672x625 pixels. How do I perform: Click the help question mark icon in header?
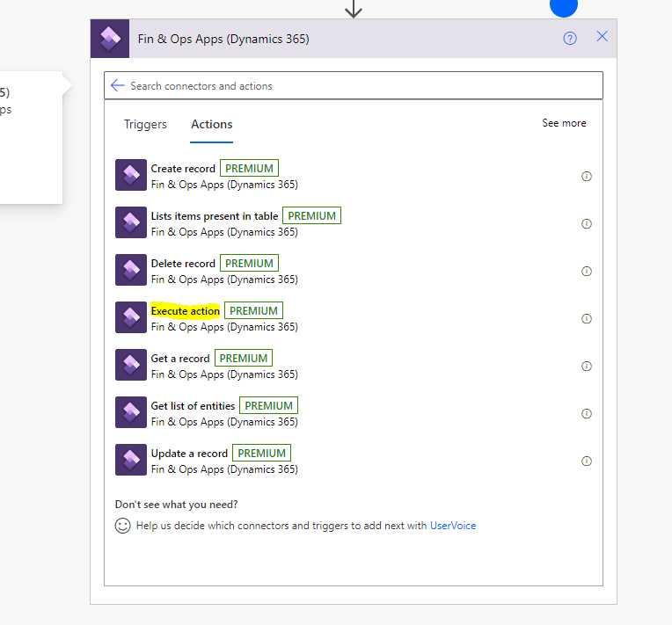(x=570, y=38)
